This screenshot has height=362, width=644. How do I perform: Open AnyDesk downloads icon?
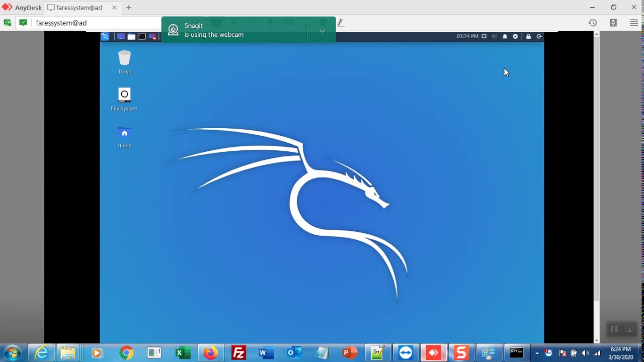coord(613,23)
